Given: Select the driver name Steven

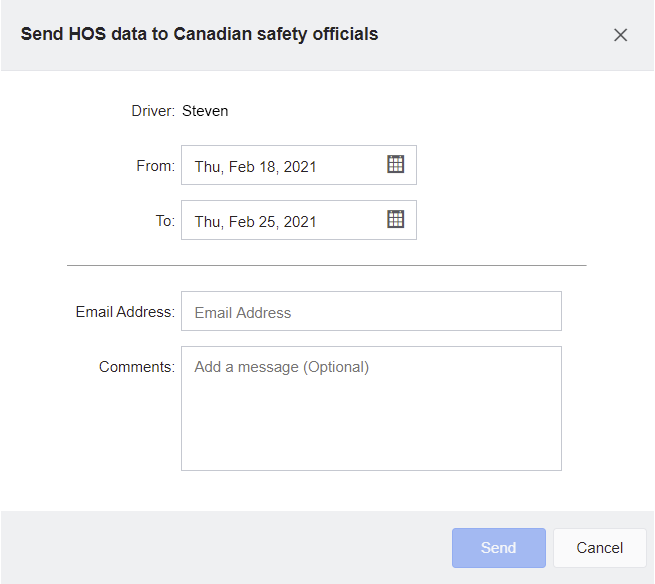Looking at the screenshot, I should pyautogui.click(x=205, y=111).
